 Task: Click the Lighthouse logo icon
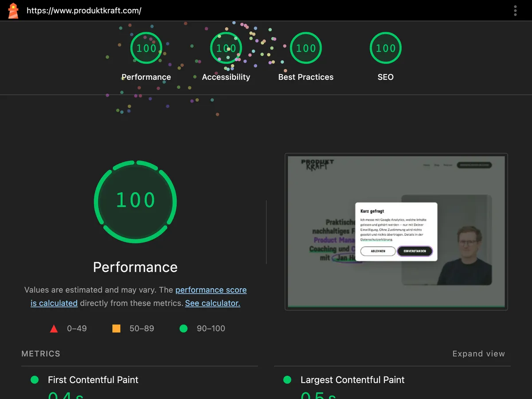point(13,11)
